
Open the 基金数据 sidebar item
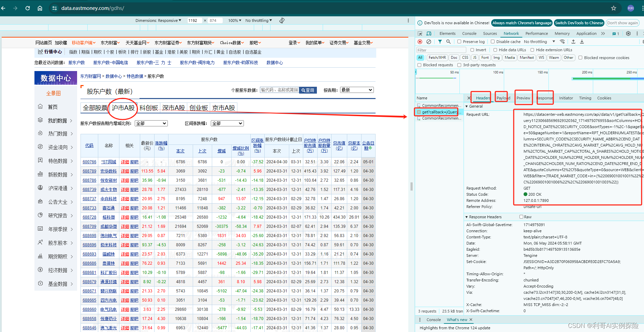pyautogui.click(x=58, y=284)
